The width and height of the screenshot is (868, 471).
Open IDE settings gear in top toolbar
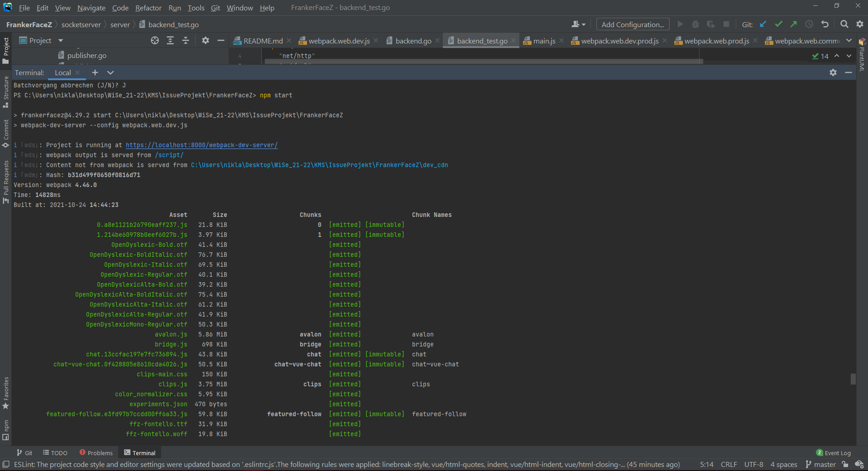860,24
